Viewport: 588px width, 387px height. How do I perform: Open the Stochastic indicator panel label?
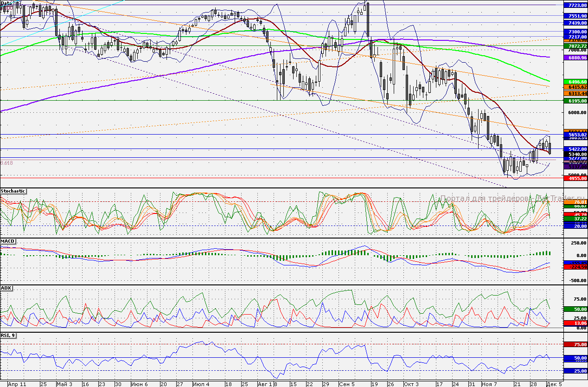pyautogui.click(x=13, y=191)
